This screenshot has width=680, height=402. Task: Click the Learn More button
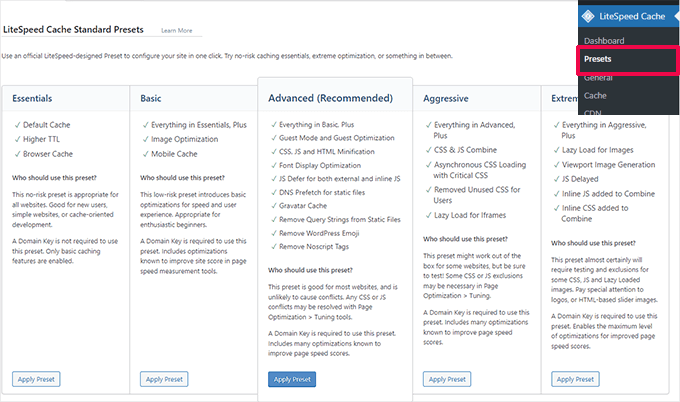[x=176, y=31]
